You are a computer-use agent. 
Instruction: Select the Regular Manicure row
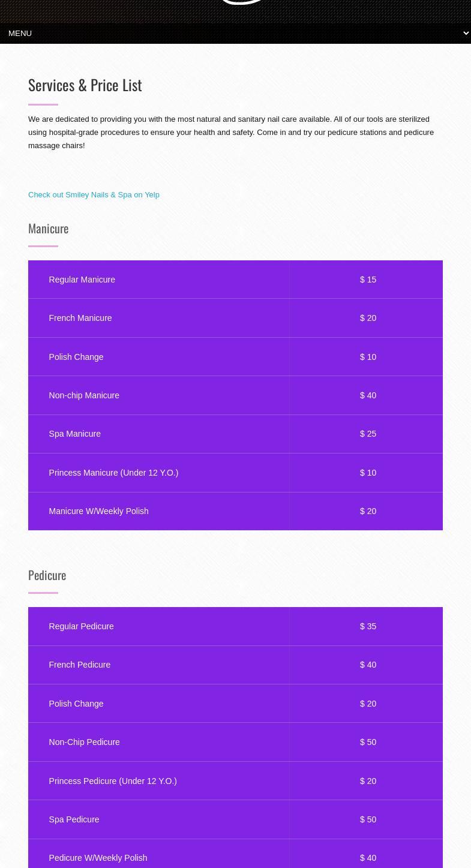82,280
